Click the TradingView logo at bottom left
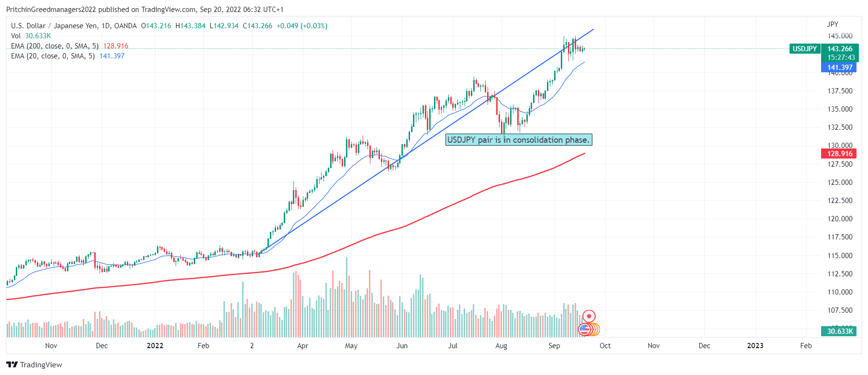 coord(34,364)
